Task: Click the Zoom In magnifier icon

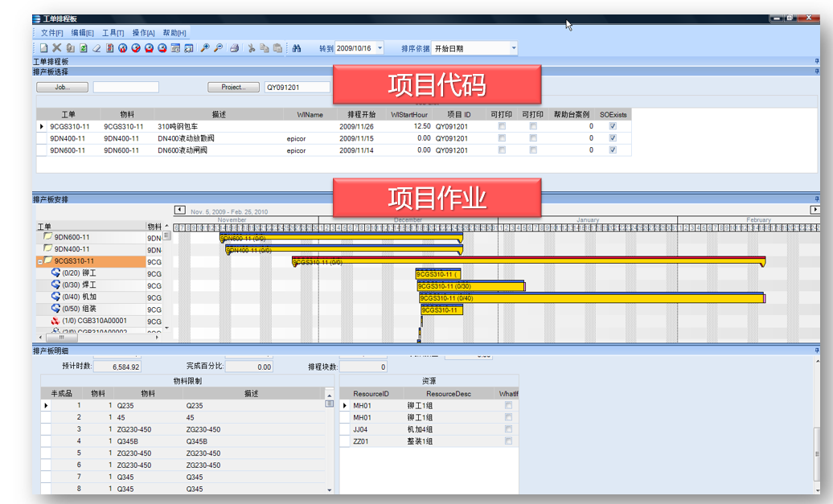Action: click(204, 48)
